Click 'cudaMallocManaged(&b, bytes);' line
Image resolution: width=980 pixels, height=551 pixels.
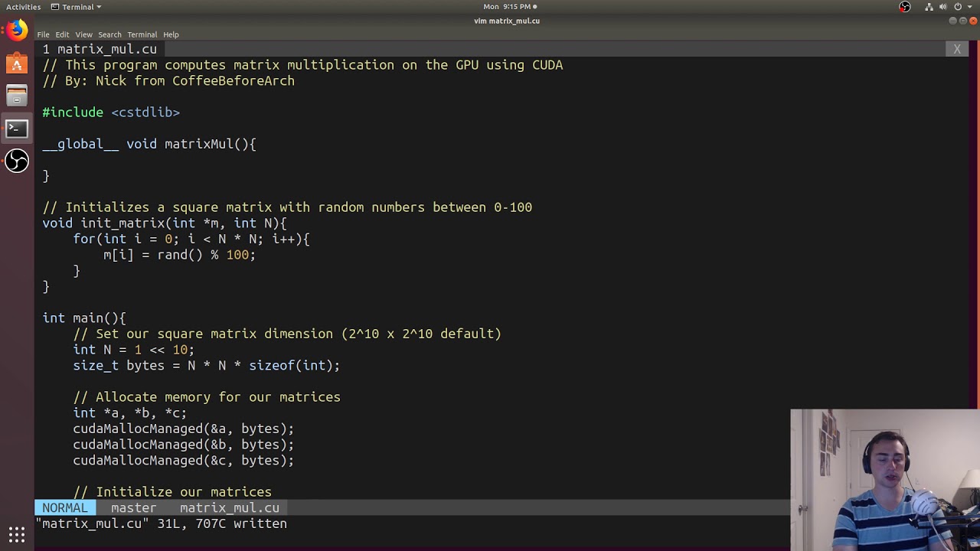coord(184,445)
